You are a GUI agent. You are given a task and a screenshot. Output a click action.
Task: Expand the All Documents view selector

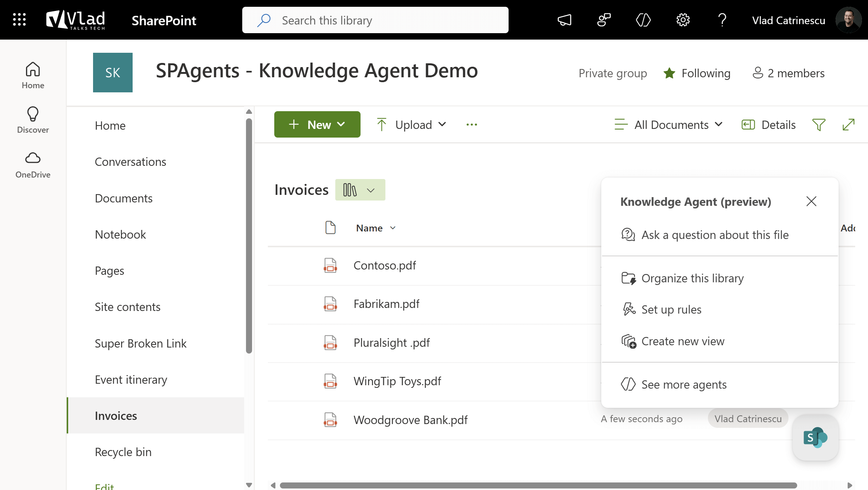point(669,125)
